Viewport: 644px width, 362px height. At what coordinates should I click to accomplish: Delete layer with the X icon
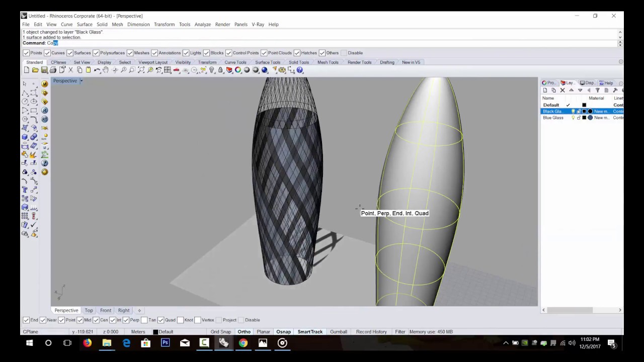point(562,90)
